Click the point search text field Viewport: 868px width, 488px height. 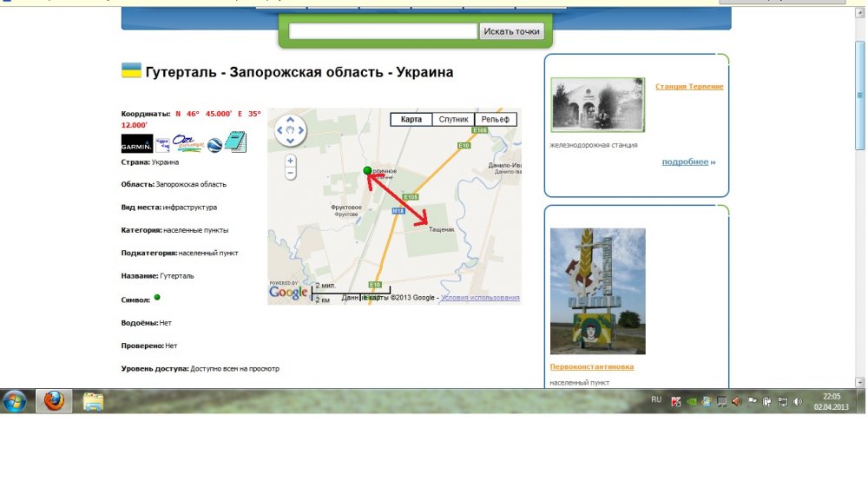(383, 31)
